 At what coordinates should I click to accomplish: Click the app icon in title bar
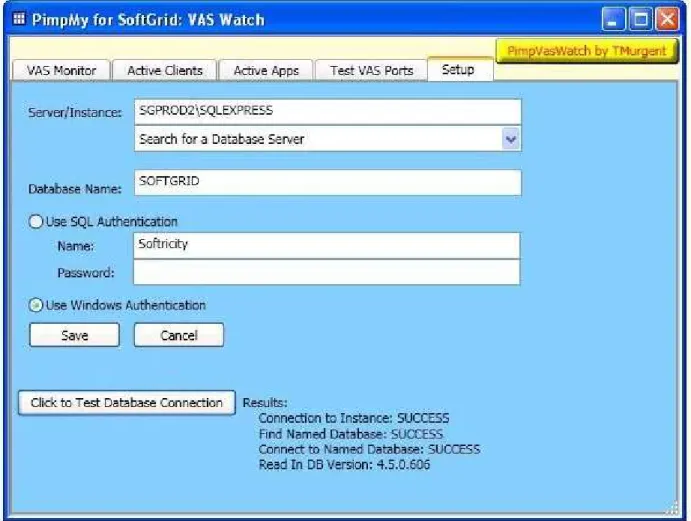pos(19,19)
